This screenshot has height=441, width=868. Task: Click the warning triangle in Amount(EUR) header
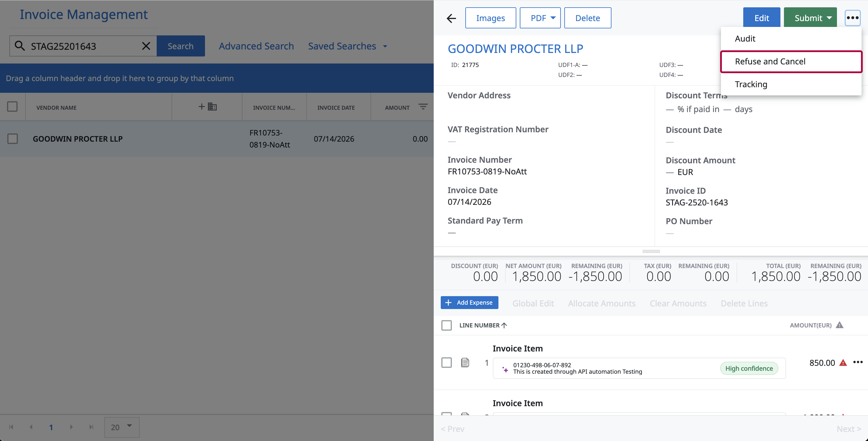point(840,325)
